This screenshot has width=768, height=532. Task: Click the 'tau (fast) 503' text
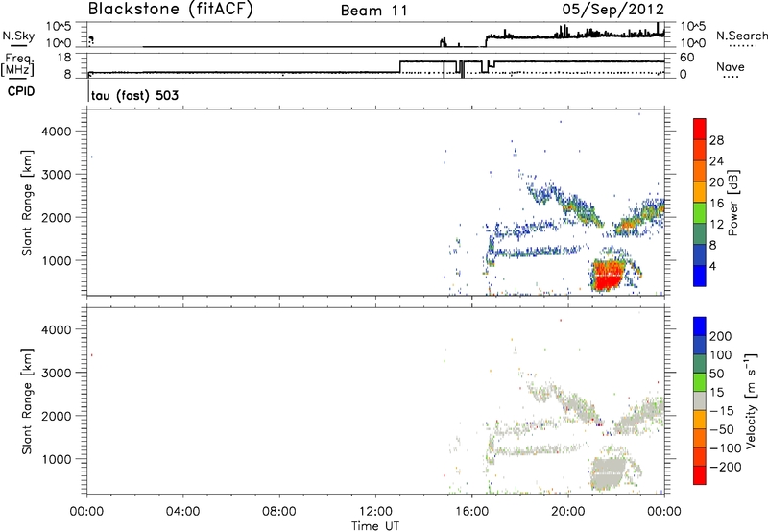(134, 95)
